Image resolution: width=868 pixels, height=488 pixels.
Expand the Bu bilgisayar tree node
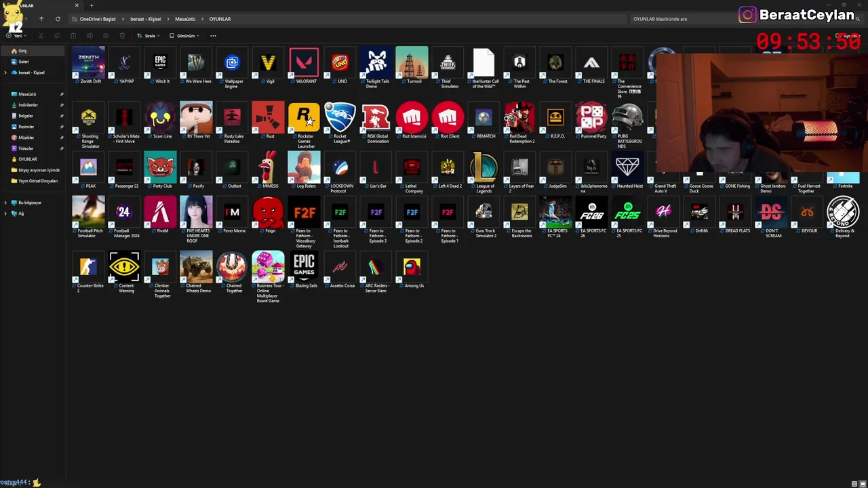[5, 203]
